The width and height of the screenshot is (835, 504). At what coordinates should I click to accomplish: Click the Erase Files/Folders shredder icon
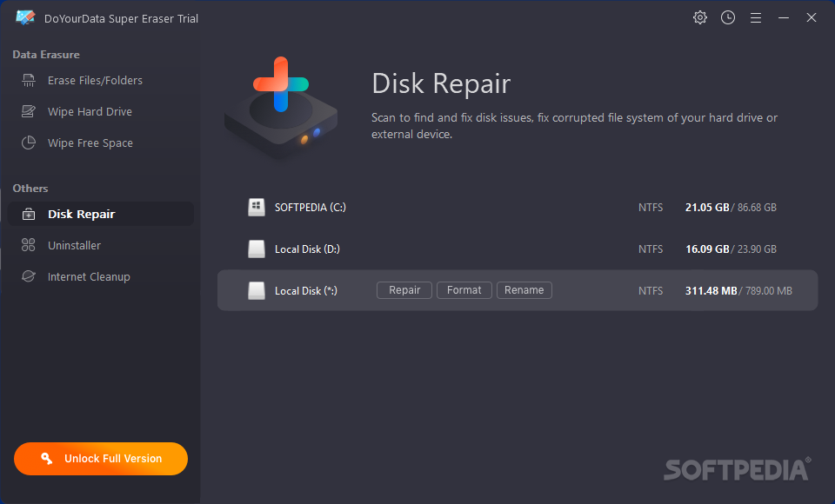28,80
